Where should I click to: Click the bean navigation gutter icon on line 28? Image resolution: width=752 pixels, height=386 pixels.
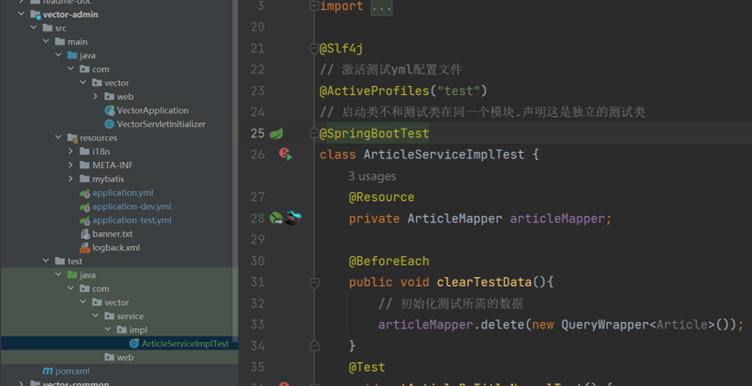pos(276,219)
